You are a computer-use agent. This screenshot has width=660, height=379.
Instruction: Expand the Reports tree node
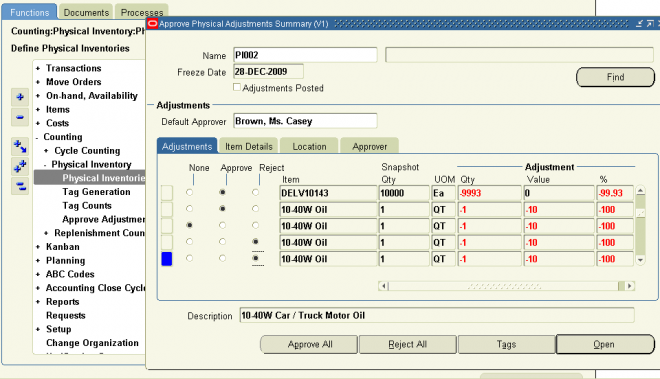point(38,302)
